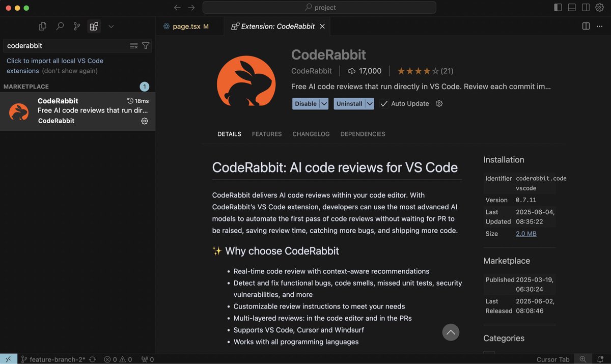
Task: Open the errors and warnings status indicator
Action: 118,359
